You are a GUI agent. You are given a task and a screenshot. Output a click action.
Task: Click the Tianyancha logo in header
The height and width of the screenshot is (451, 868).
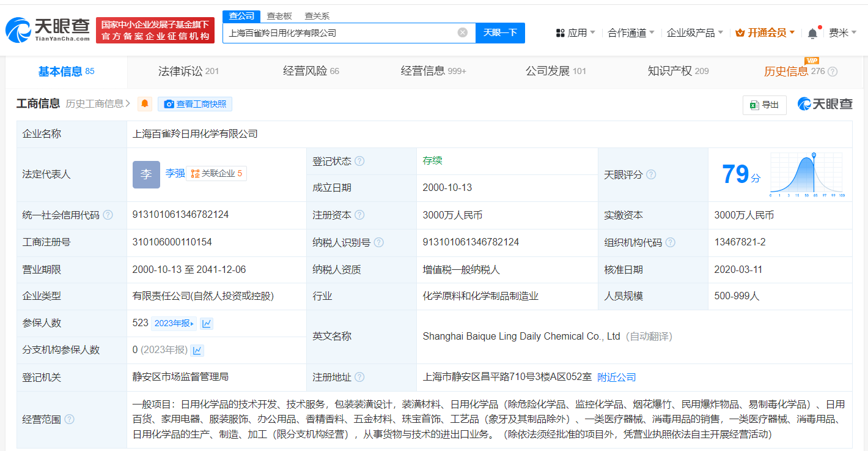click(48, 29)
